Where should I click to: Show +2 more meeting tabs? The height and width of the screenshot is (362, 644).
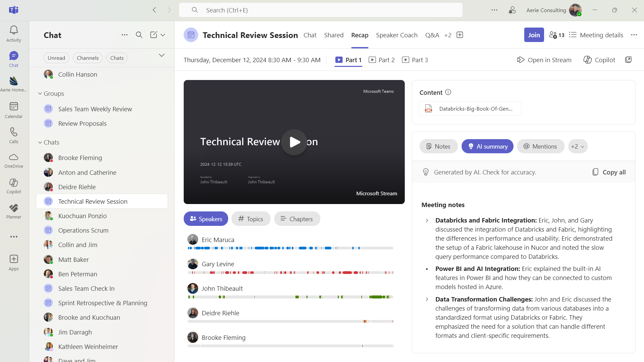[448, 35]
